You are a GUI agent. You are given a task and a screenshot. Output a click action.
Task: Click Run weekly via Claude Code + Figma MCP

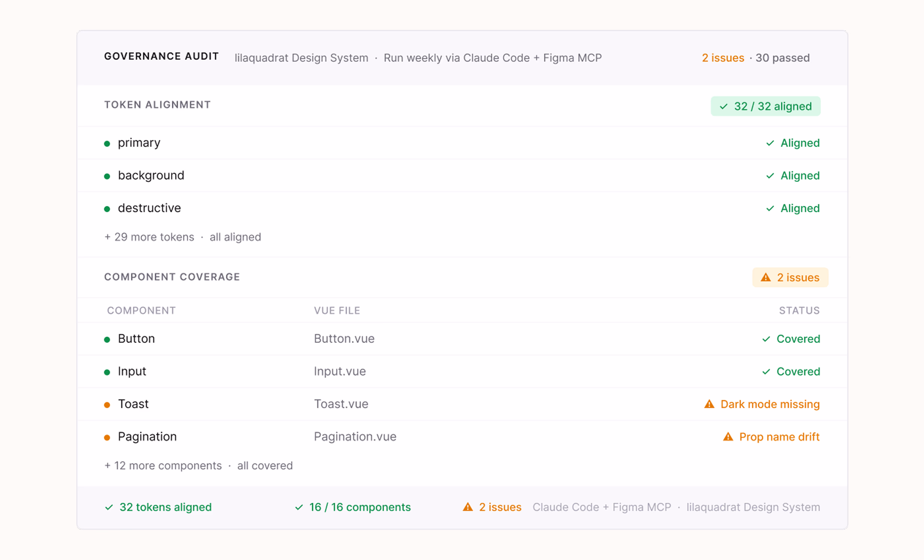[x=493, y=58]
